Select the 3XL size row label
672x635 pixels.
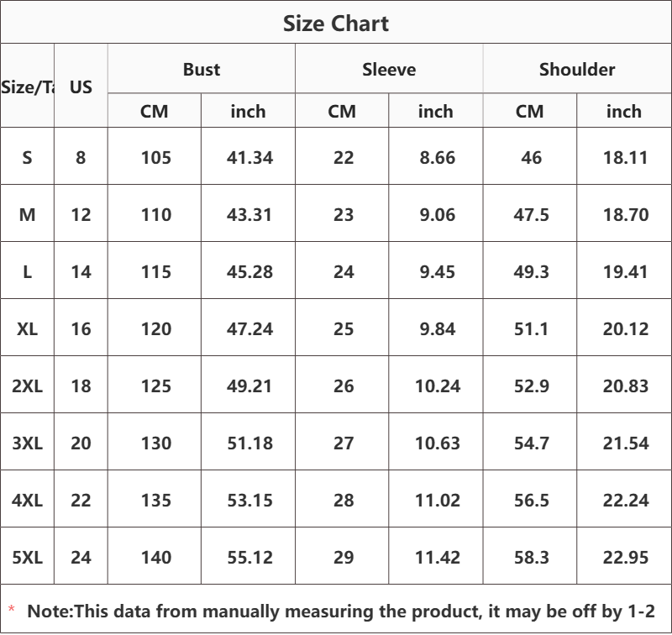click(28, 443)
